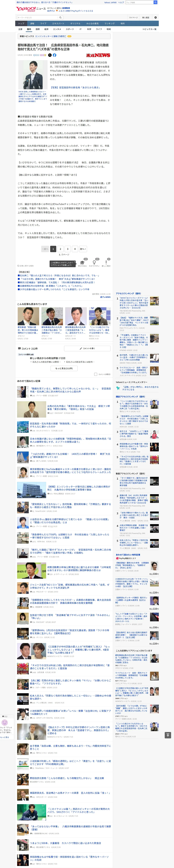Click the web search input at top
The image size is (174, 868).
pyautogui.click(x=139, y=2)
